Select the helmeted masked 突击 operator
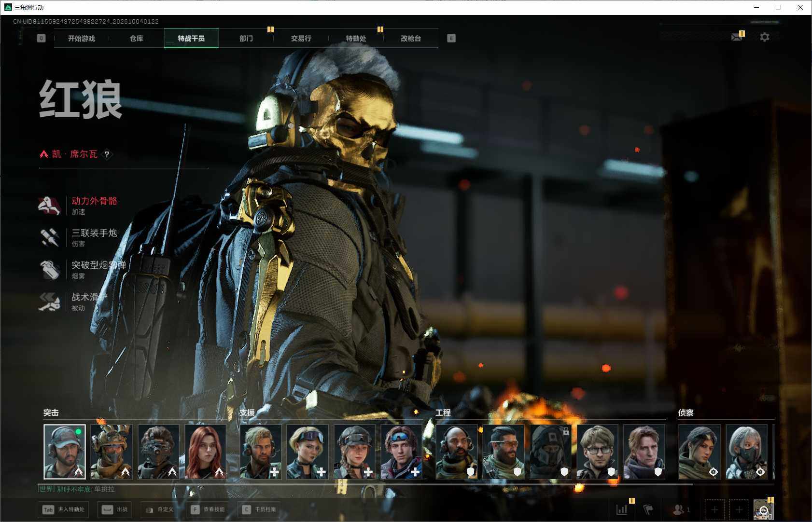The image size is (812, 522). [112, 452]
